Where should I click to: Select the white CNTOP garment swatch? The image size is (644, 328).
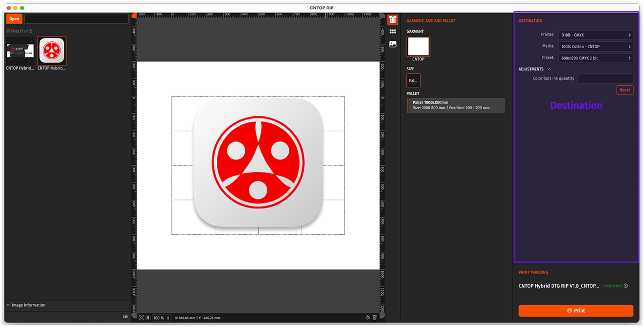point(418,46)
